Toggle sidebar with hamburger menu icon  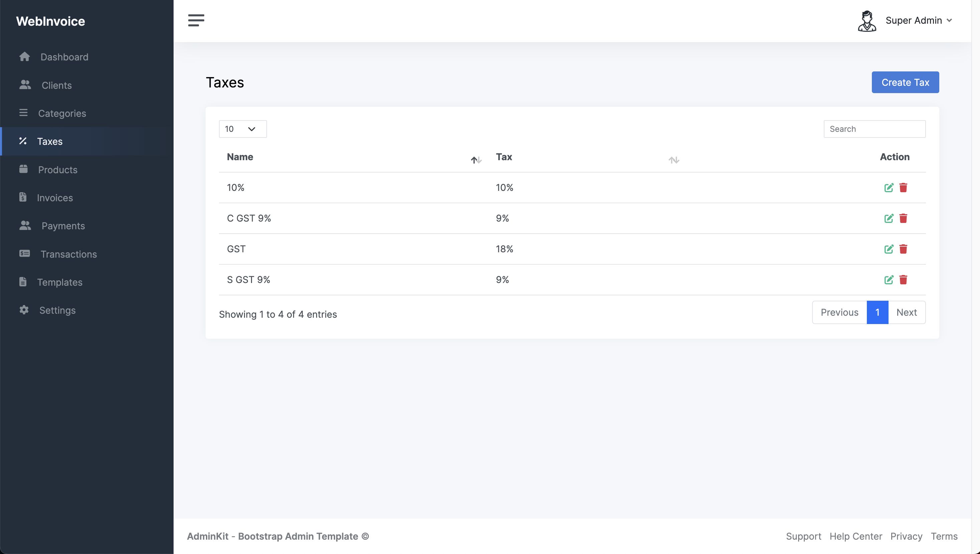coord(196,20)
